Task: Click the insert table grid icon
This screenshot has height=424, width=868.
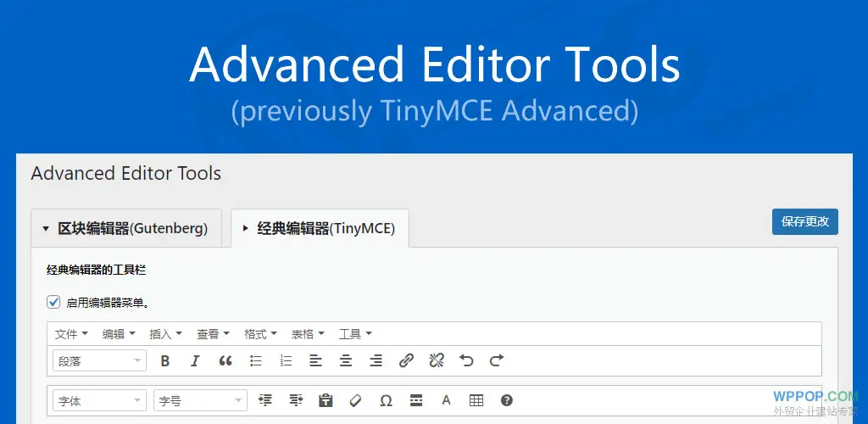Action: [x=476, y=400]
